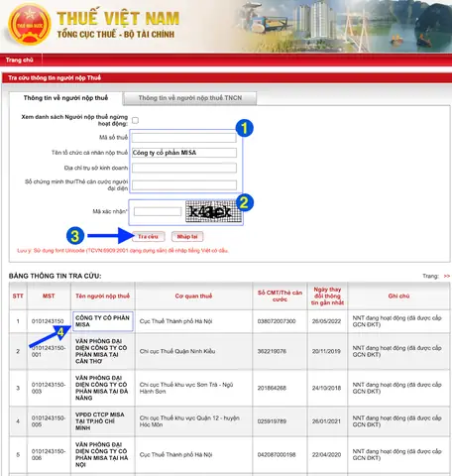Click date 26/05/2022 in results table
Image resolution: width=452 pixels, height=476 pixels.
click(326, 321)
